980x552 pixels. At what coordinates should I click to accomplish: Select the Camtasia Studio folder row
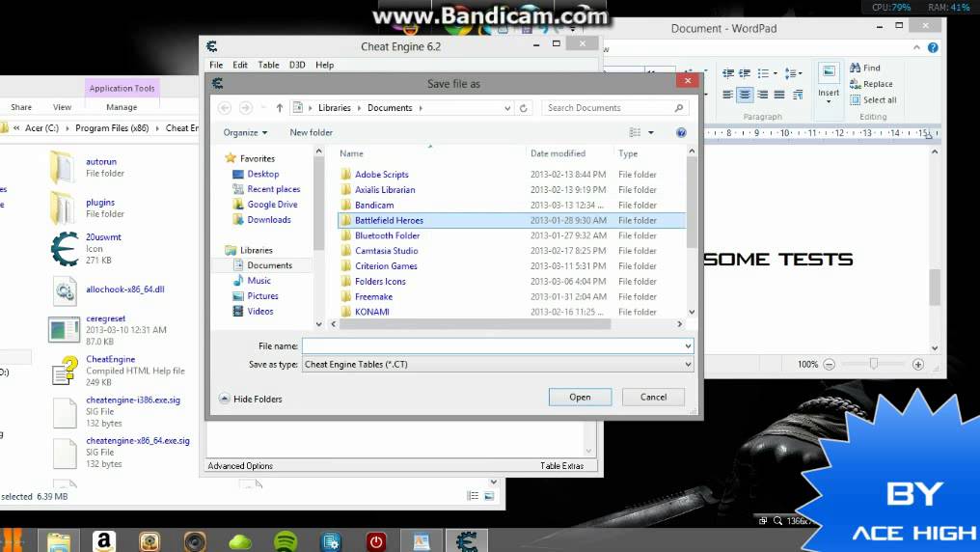click(x=511, y=251)
